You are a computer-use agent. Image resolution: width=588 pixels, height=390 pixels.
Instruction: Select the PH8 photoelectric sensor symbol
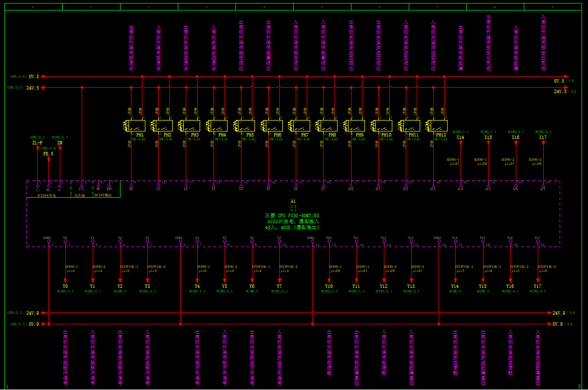coord(328,126)
